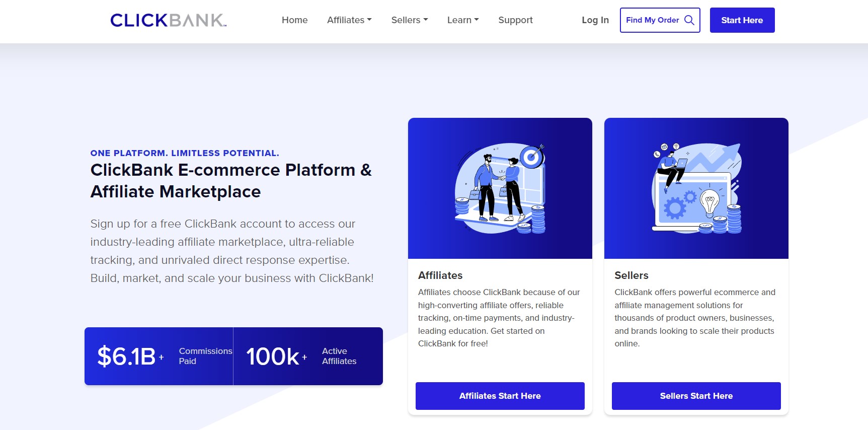Click the Affiliates card description text
The width and height of the screenshot is (868, 430).
click(499, 318)
